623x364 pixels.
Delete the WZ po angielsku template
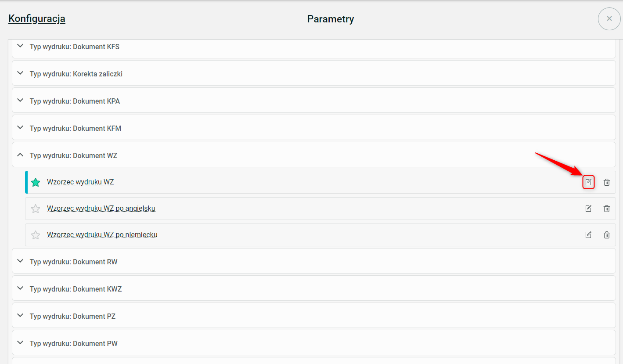point(606,209)
